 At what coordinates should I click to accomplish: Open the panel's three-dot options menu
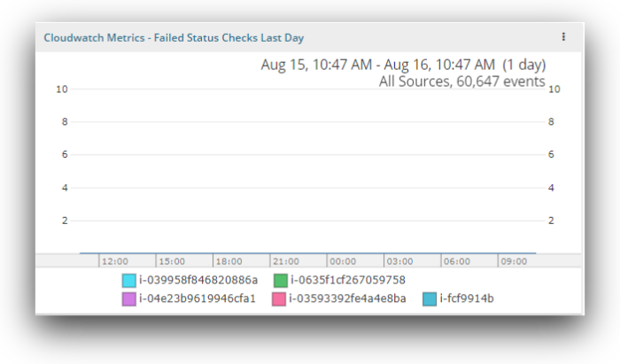[563, 37]
